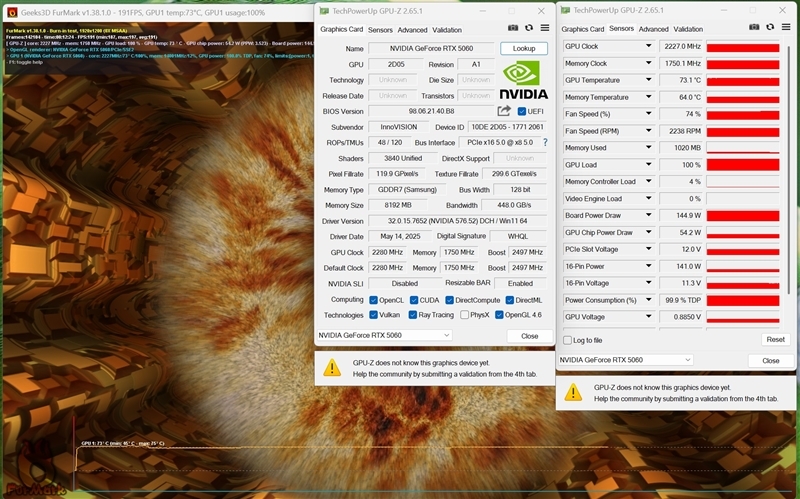
Task: Open the 16-Pin Power sensor dropdown
Action: [x=648, y=266]
